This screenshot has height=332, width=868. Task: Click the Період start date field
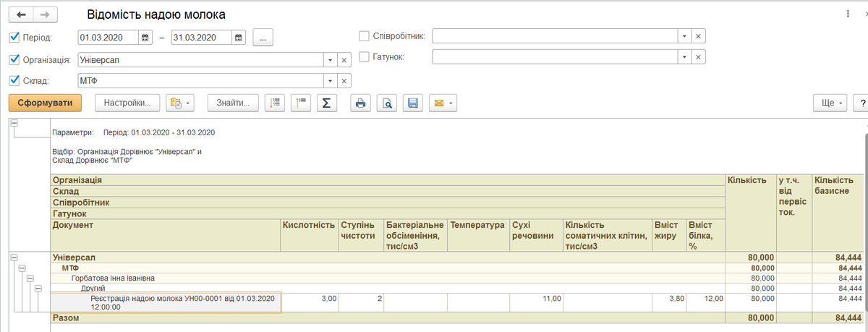click(x=108, y=37)
